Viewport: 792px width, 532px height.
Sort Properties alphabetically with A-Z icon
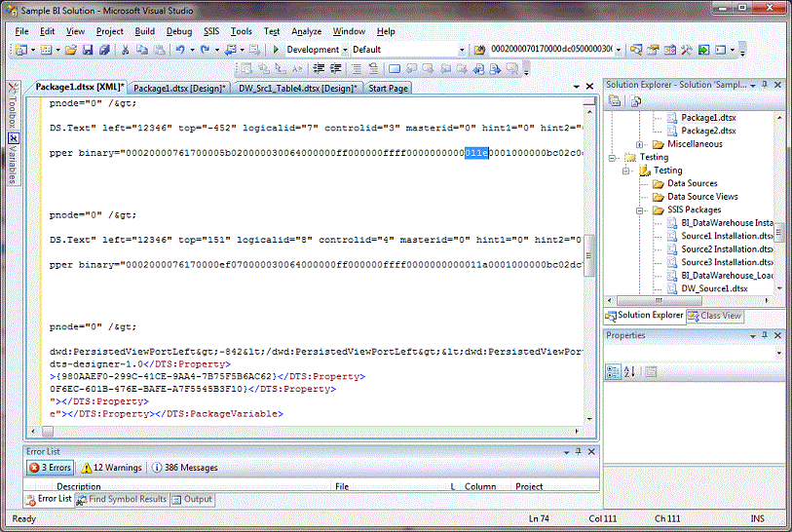point(629,372)
